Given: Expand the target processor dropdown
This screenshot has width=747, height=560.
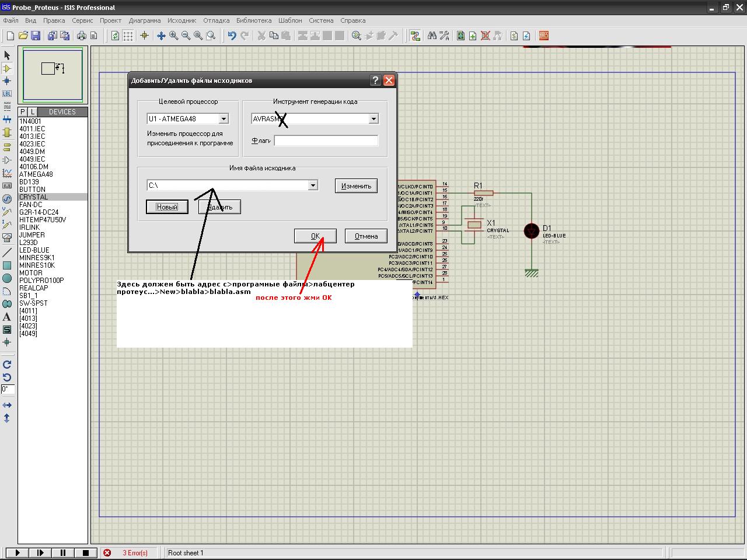Looking at the screenshot, I should [223, 119].
